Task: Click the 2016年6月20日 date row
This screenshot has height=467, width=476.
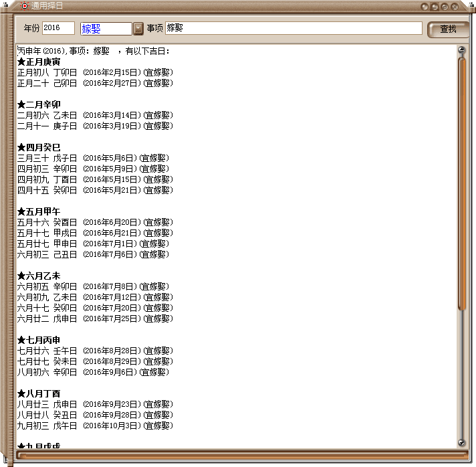Action: point(112,222)
